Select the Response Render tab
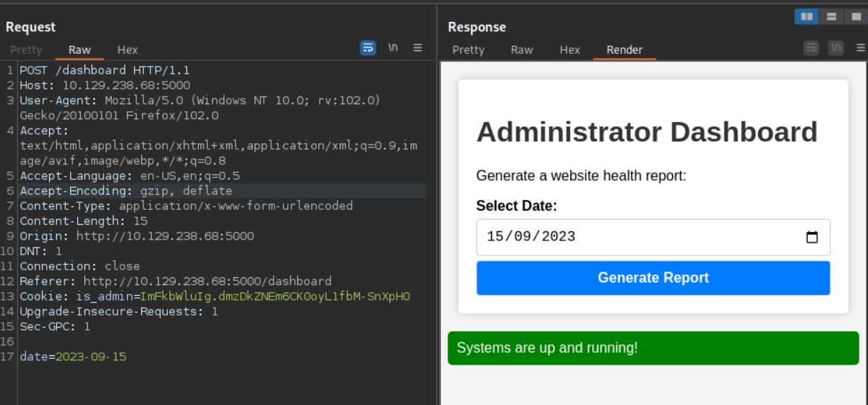 click(x=624, y=50)
